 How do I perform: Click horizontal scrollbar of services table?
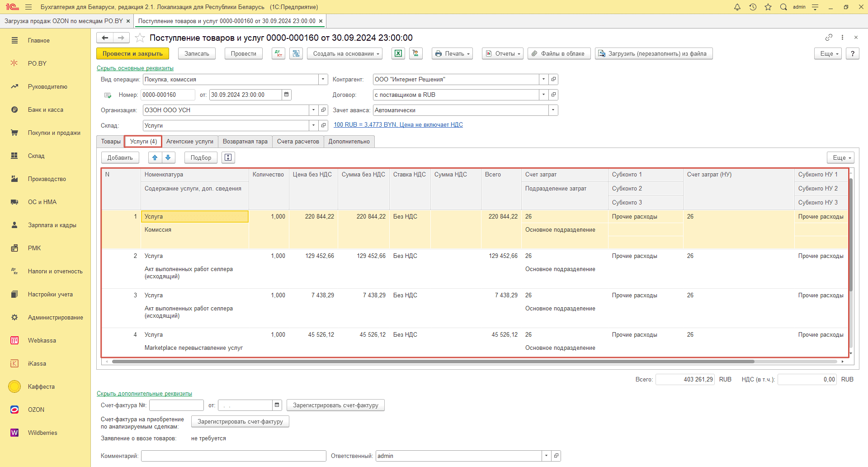pyautogui.click(x=433, y=362)
